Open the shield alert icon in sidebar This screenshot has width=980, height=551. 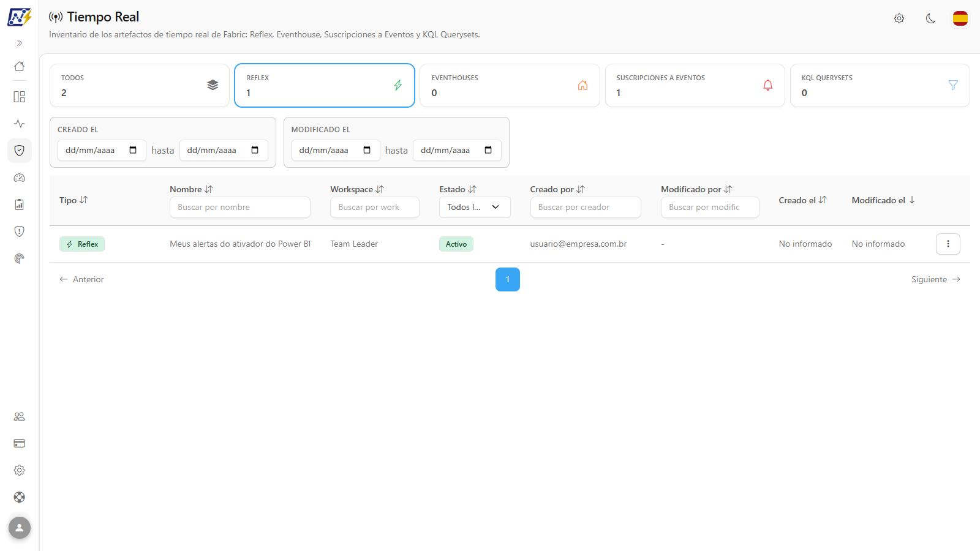pyautogui.click(x=20, y=231)
